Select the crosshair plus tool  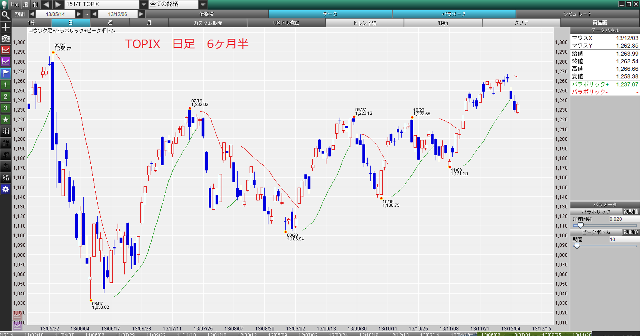pyautogui.click(x=6, y=27)
